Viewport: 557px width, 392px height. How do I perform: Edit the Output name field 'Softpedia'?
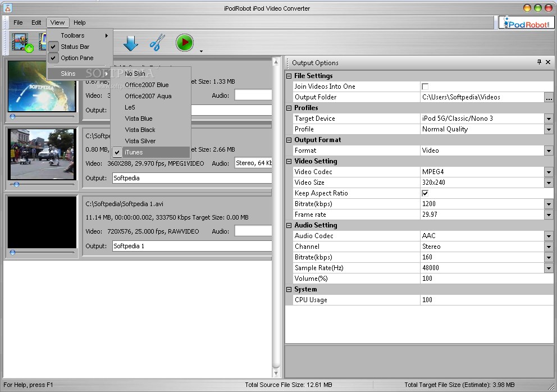pyautogui.click(x=192, y=178)
